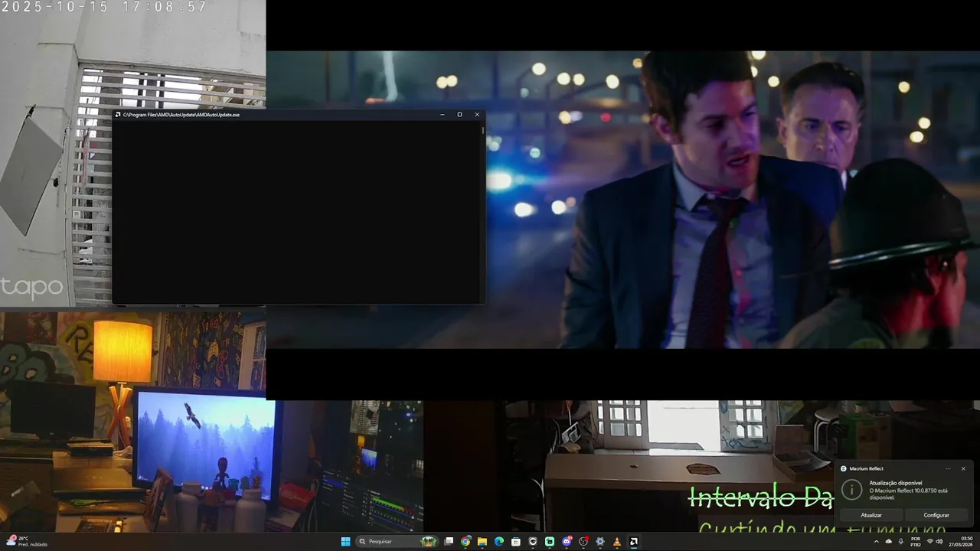Click the forest search highlight image in search box
This screenshot has height=551, width=980.
click(x=429, y=542)
